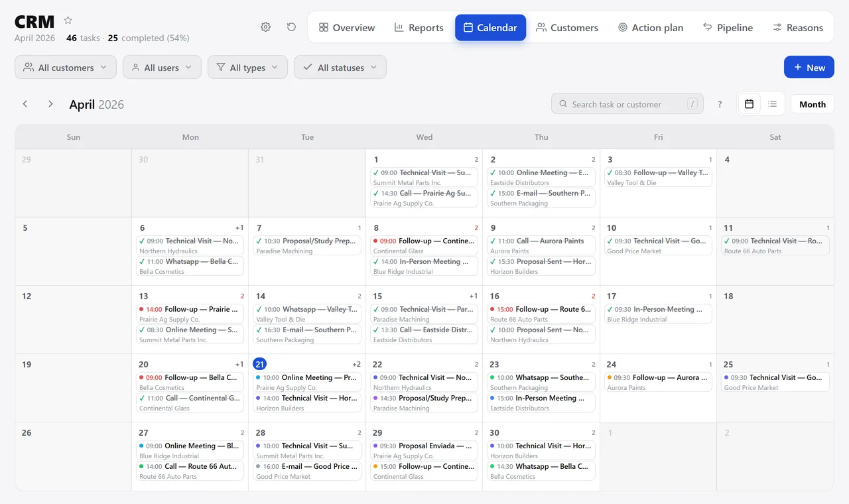849x504 pixels.
Task: Switch to list view icon
Action: pos(773,104)
